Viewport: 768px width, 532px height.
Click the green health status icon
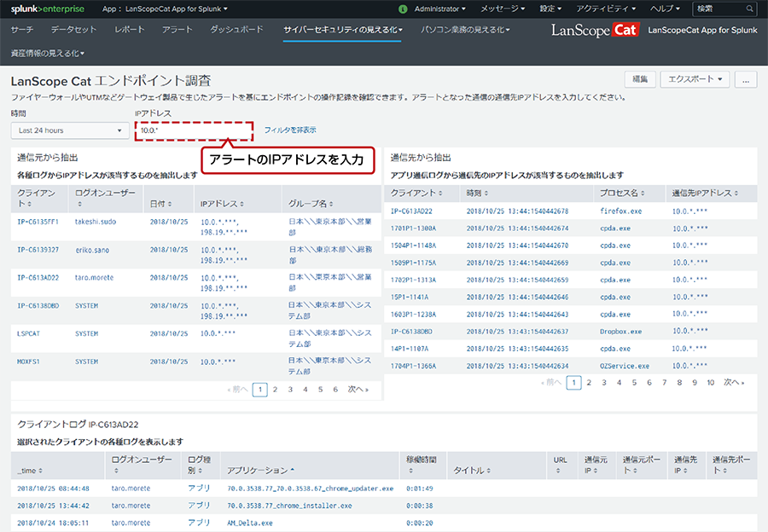pyautogui.click(x=403, y=9)
